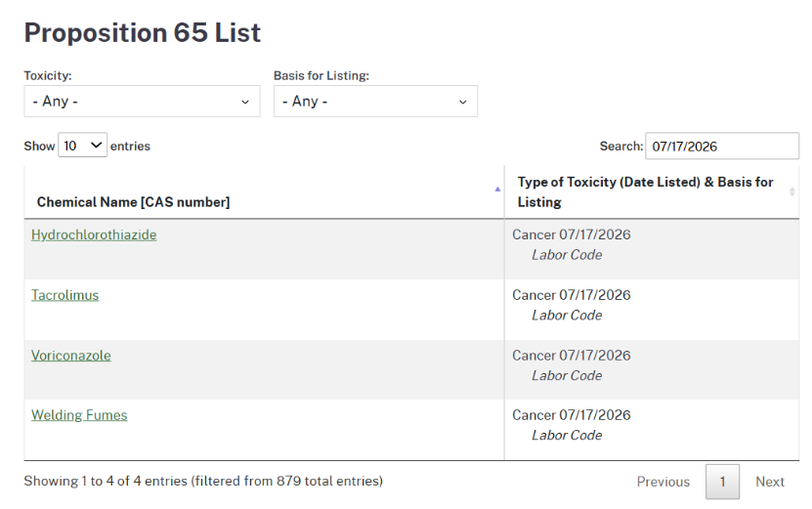This screenshot has height=509, width=812.
Task: Click the Chemical Name [CAS number] header
Action: pyautogui.click(x=133, y=202)
